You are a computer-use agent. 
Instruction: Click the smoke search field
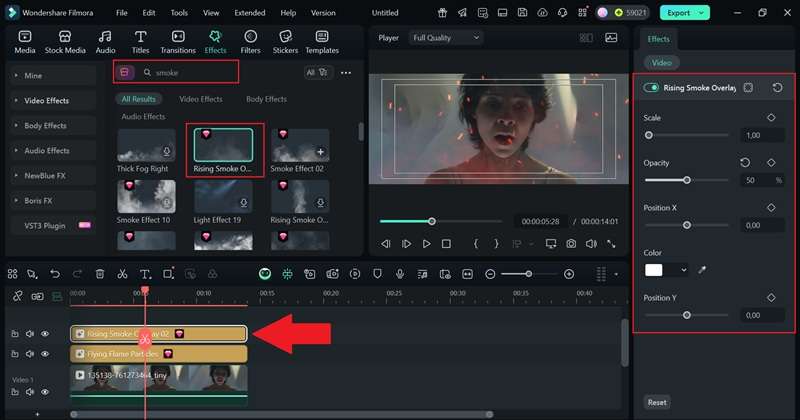[x=188, y=72]
